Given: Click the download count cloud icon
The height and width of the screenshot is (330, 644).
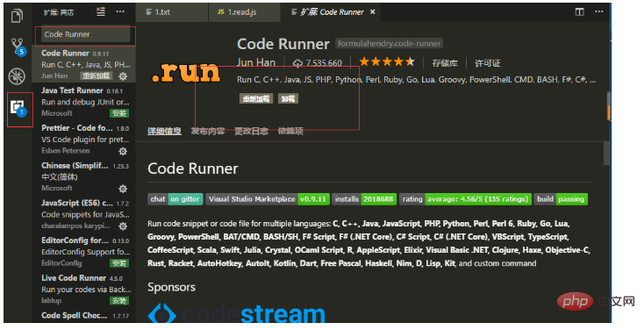Looking at the screenshot, I should tap(297, 63).
